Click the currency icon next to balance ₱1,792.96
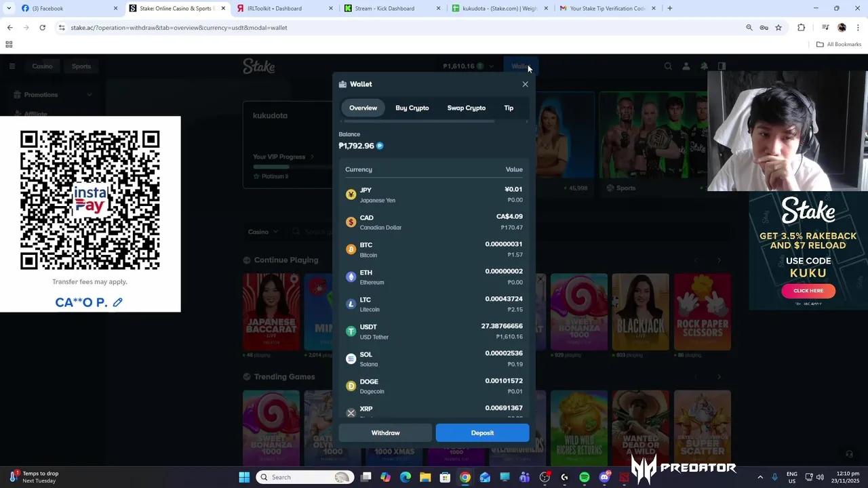Viewport: 868px width, 488px height. click(x=380, y=146)
